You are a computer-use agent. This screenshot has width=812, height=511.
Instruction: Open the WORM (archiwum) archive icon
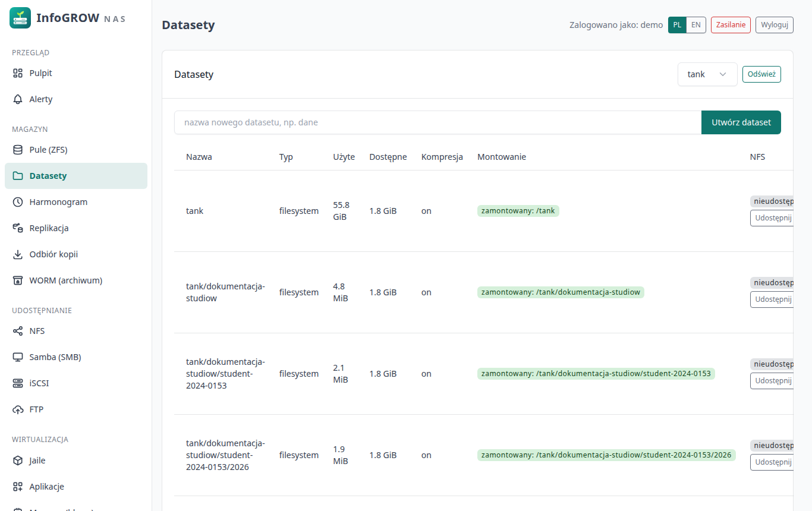[x=18, y=280]
